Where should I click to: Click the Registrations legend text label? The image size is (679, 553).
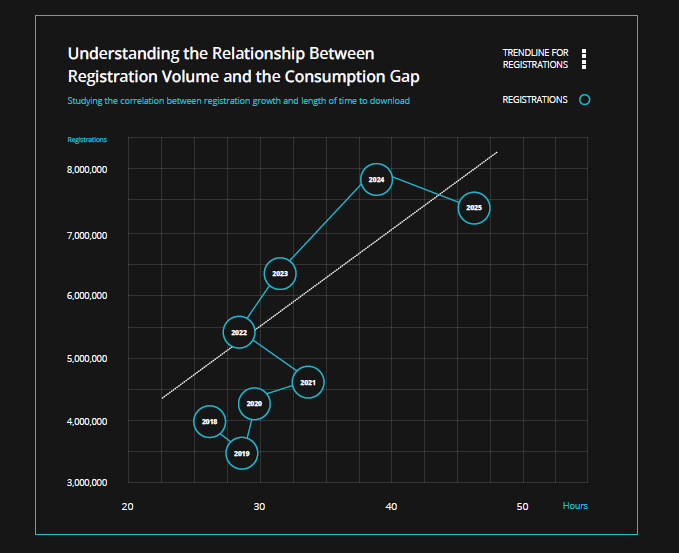pyautogui.click(x=535, y=100)
